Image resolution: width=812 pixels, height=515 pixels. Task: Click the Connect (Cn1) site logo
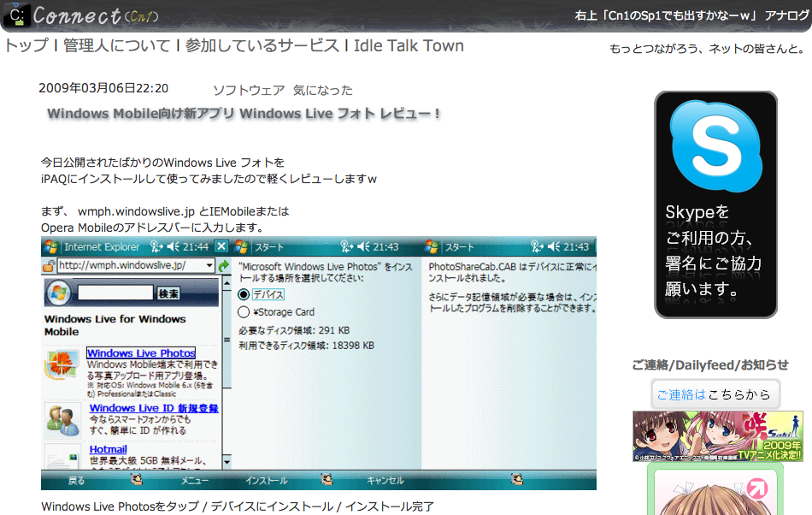[80, 15]
